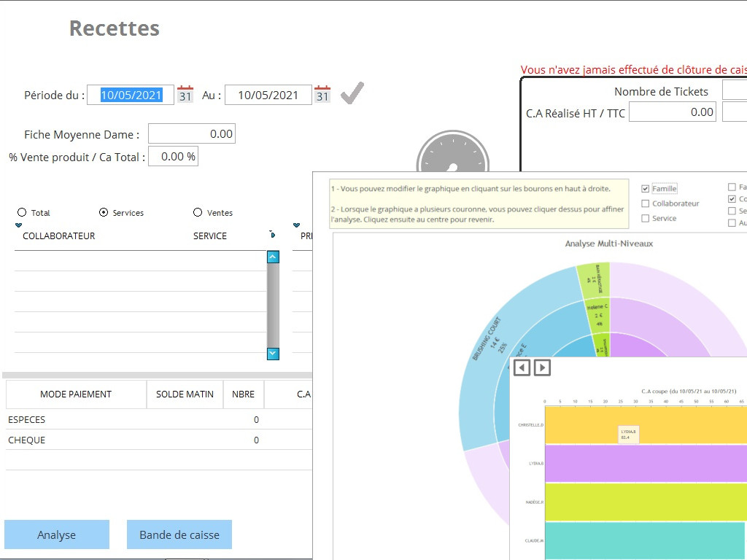Viewport: 747px width, 560px height.
Task: Open the Bande de caisse report
Action: click(x=179, y=534)
